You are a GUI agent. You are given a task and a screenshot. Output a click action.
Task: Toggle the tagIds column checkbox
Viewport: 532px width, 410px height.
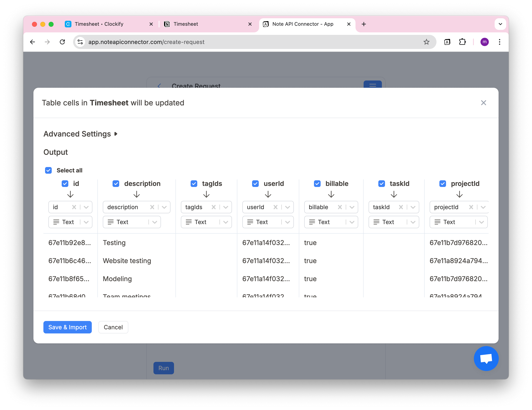(194, 184)
